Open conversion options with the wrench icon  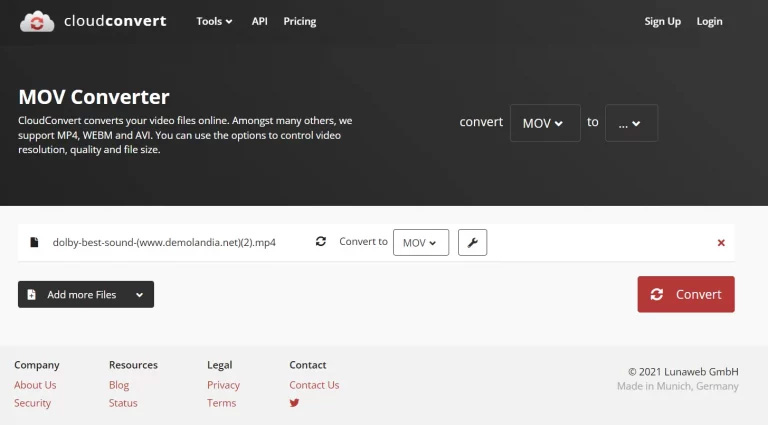coord(472,242)
